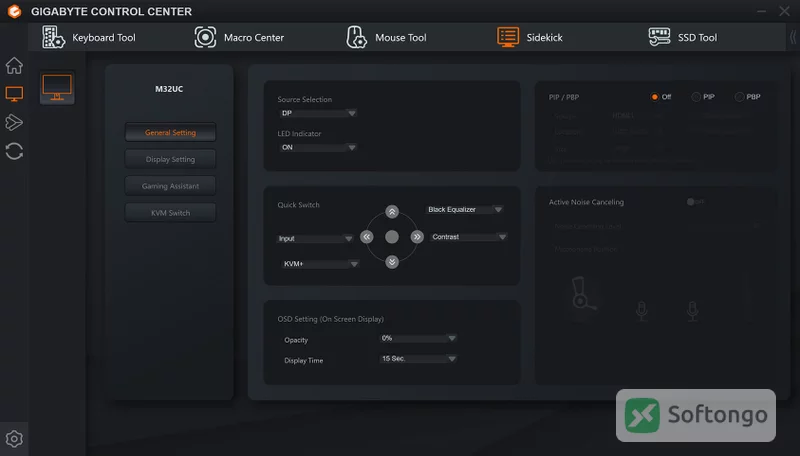Click the Quick Switch center button

(x=392, y=237)
